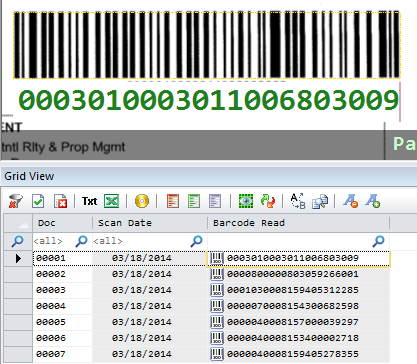Click row selector arrow for row 00001
Image resolution: width=417 pixels, height=364 pixels.
coord(18,258)
